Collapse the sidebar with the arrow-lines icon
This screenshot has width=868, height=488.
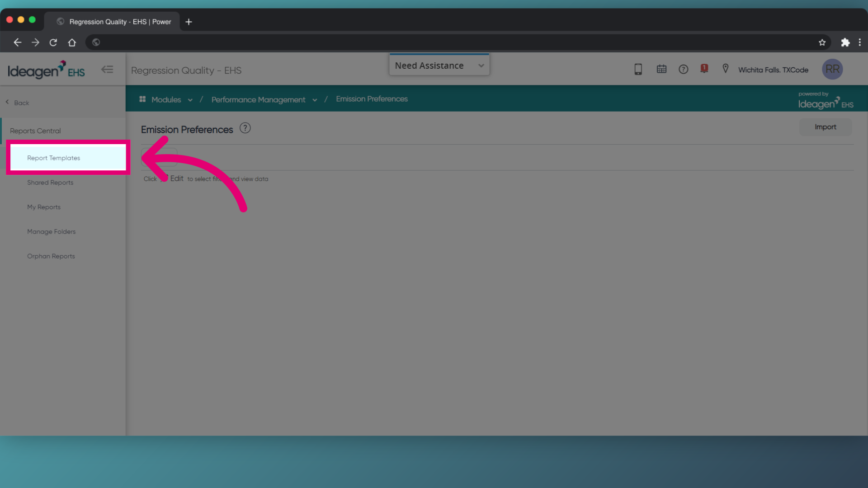[107, 70]
